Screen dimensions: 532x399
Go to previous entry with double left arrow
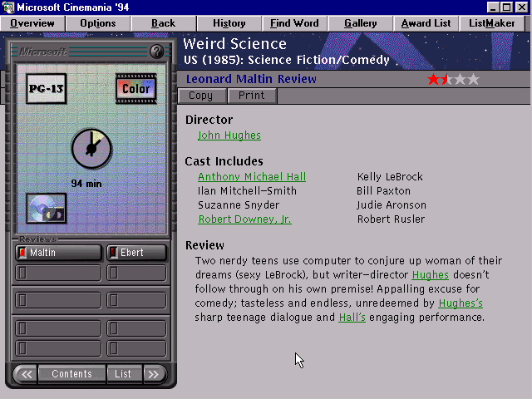27,374
